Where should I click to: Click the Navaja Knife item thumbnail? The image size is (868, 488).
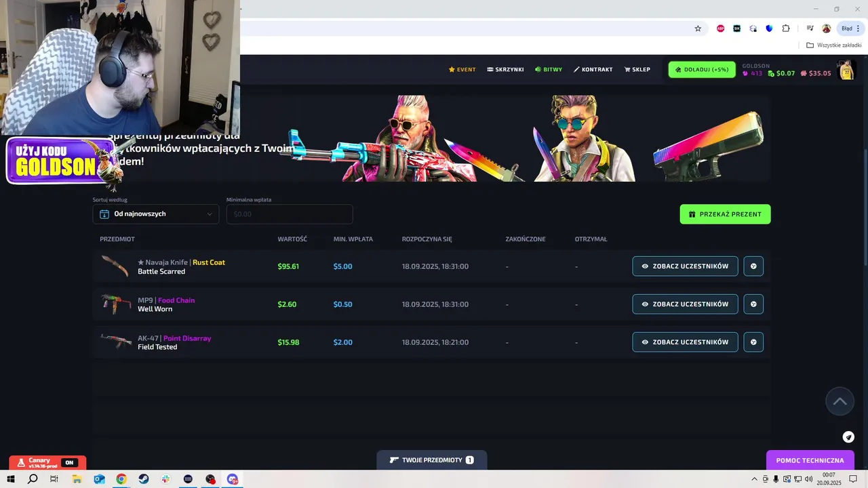(x=115, y=266)
